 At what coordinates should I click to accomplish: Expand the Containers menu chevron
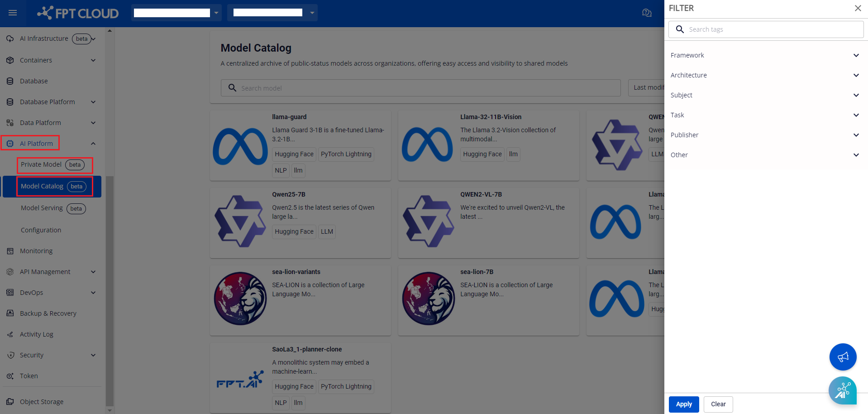click(x=93, y=60)
